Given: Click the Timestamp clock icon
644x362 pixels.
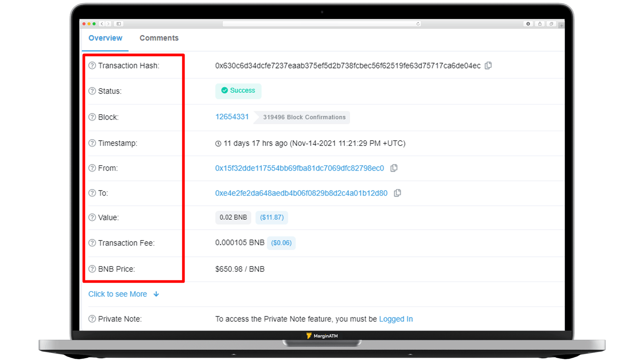Looking at the screenshot, I should pos(218,143).
